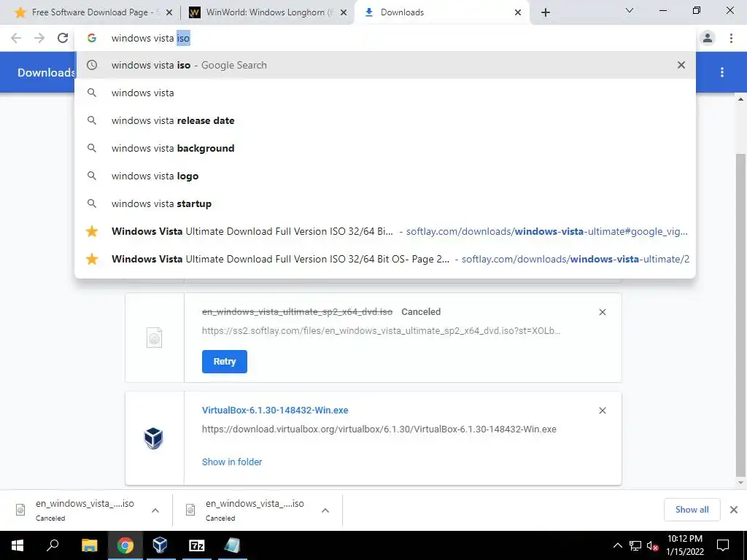Click the network icon in the tray

(x=635, y=545)
